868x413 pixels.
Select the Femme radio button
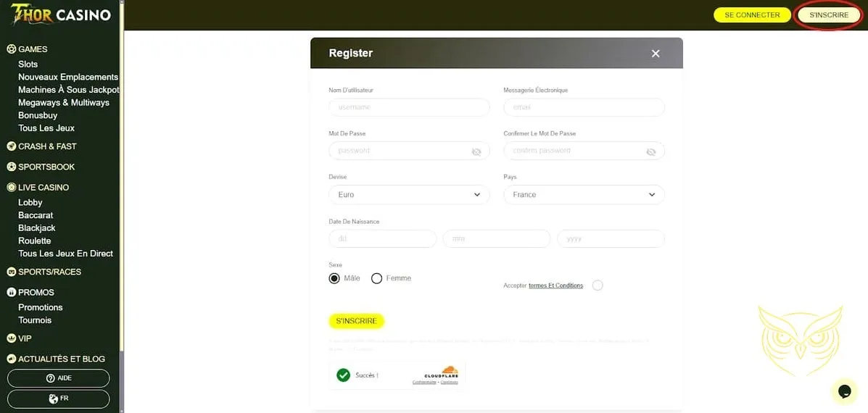click(376, 278)
